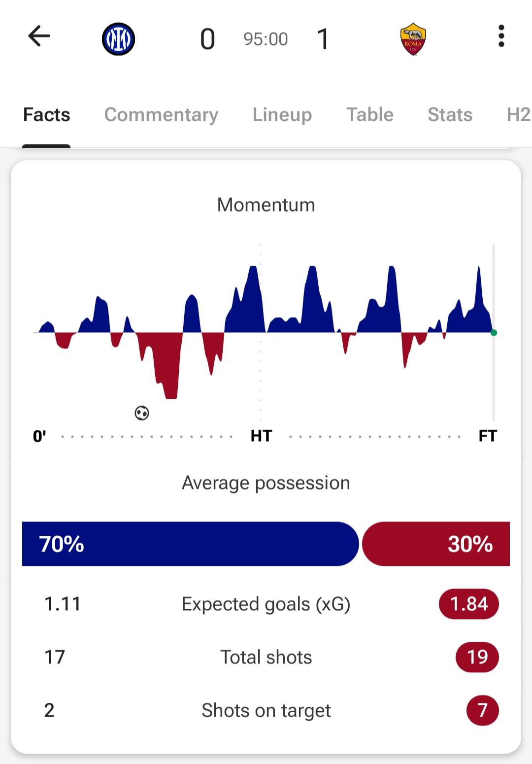Go to the Stats tab
This screenshot has height=764, width=532.
(x=450, y=115)
